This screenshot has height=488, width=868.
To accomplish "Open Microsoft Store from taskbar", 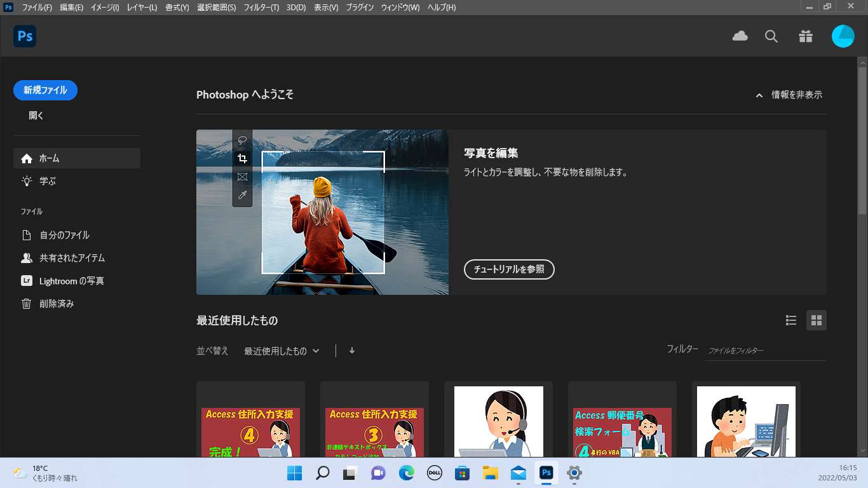I will [x=462, y=473].
